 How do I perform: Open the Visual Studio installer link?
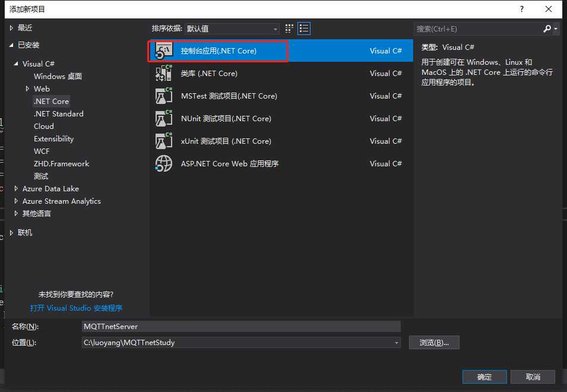point(76,308)
